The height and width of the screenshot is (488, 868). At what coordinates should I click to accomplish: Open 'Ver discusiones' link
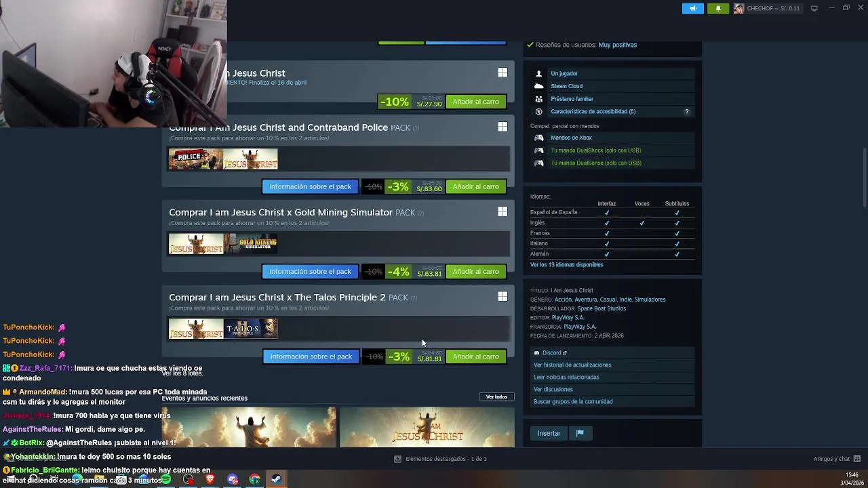point(553,389)
